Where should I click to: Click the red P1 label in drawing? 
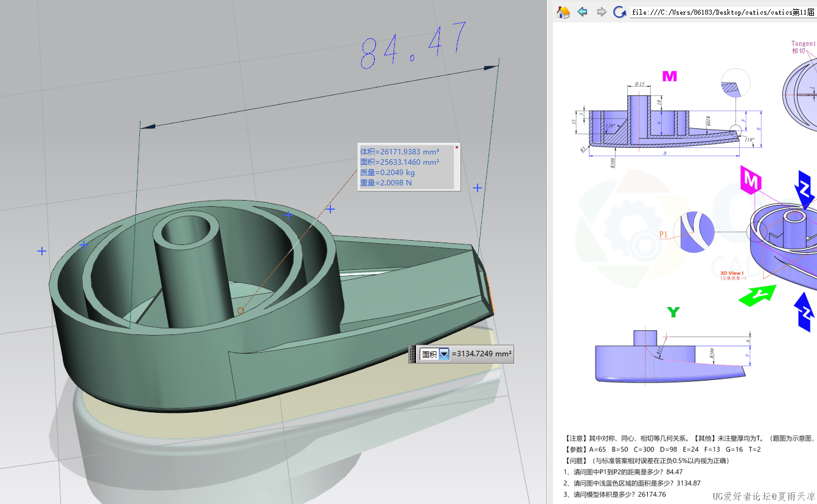click(x=664, y=234)
